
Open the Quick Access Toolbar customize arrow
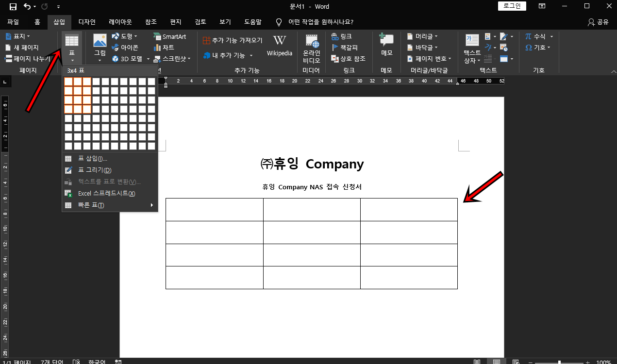(x=59, y=7)
